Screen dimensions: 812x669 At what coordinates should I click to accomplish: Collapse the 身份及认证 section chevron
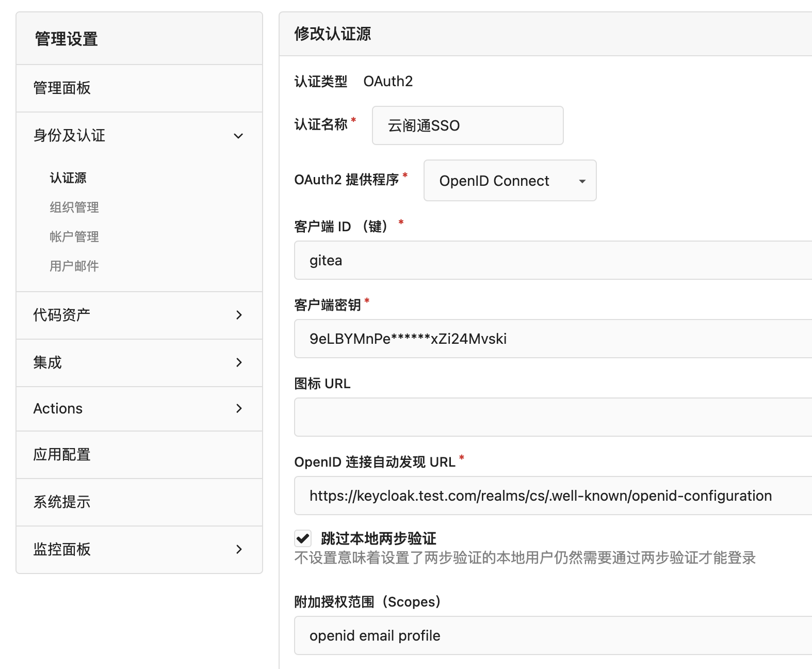pos(238,136)
